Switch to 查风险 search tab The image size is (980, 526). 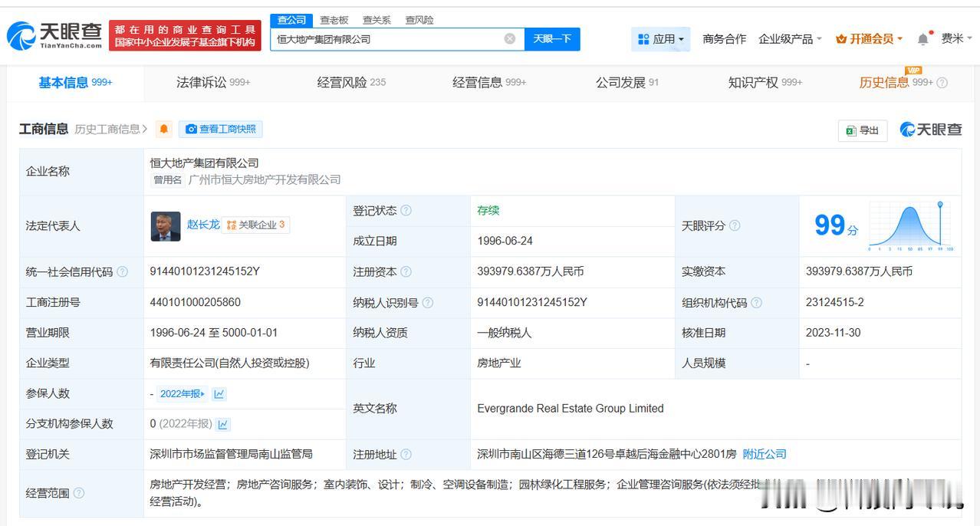point(419,20)
